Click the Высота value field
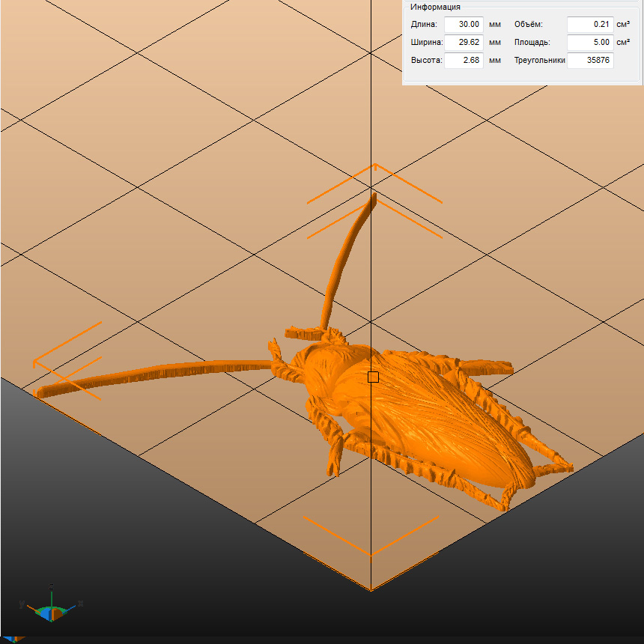Viewport: 644px width, 644px height. [x=464, y=60]
